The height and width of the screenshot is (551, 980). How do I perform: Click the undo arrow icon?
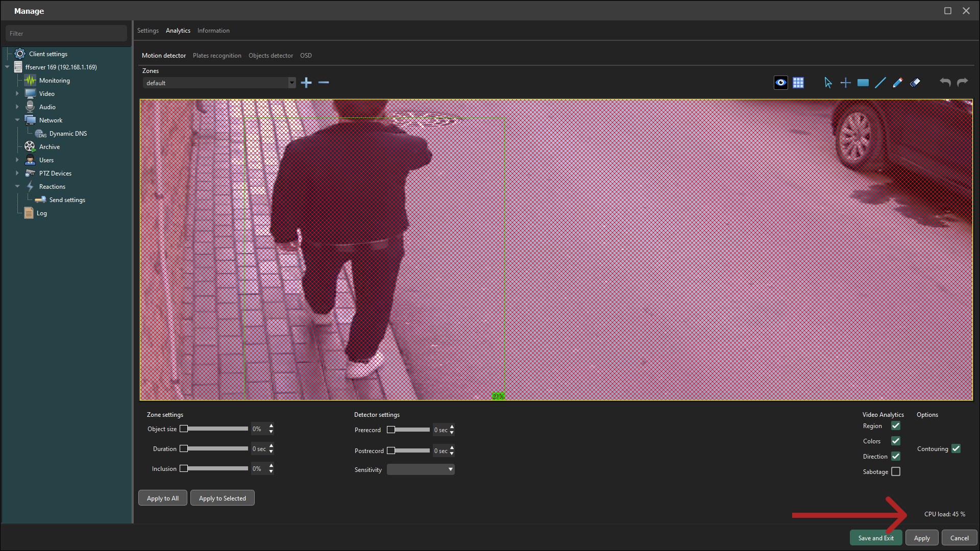click(x=945, y=83)
